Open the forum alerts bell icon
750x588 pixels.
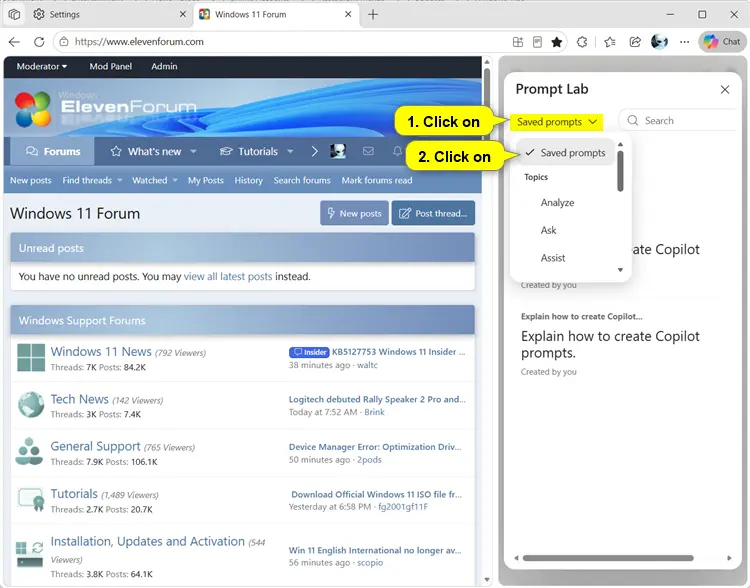click(x=397, y=152)
